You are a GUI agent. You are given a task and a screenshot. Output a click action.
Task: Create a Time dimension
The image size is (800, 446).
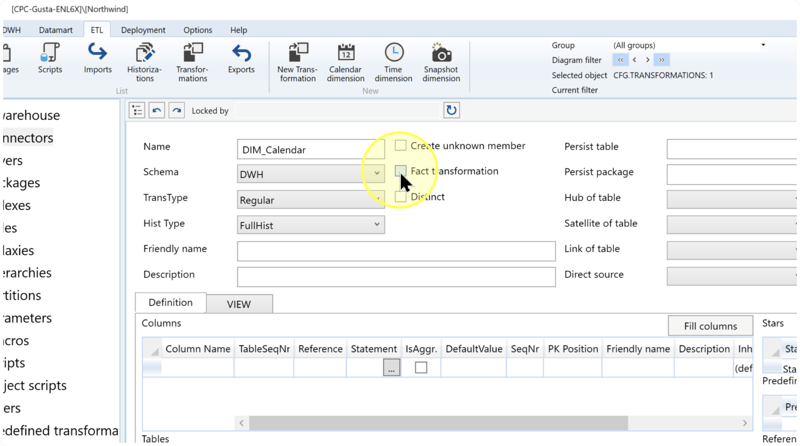[x=393, y=63]
